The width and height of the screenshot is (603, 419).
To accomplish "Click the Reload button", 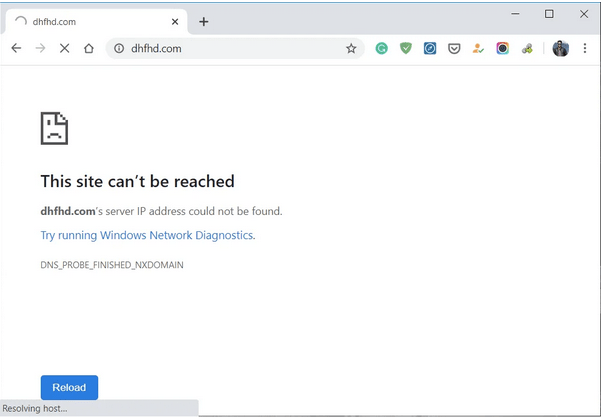I will (x=69, y=387).
